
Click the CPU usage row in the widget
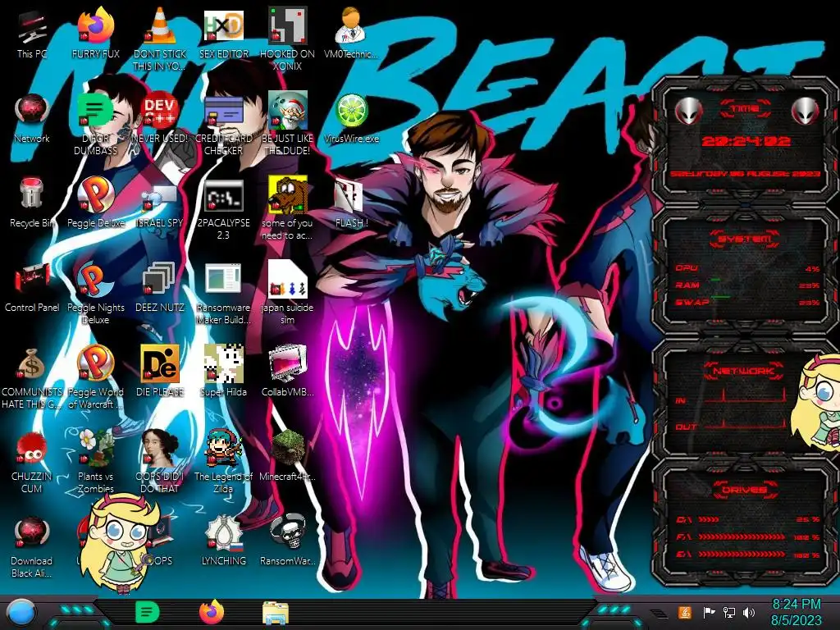point(747,268)
